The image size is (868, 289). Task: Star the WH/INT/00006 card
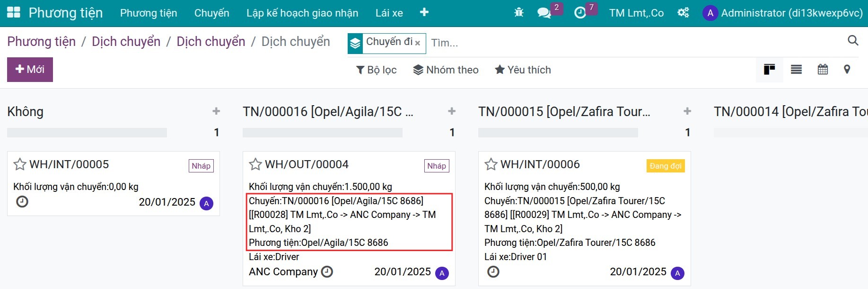491,164
